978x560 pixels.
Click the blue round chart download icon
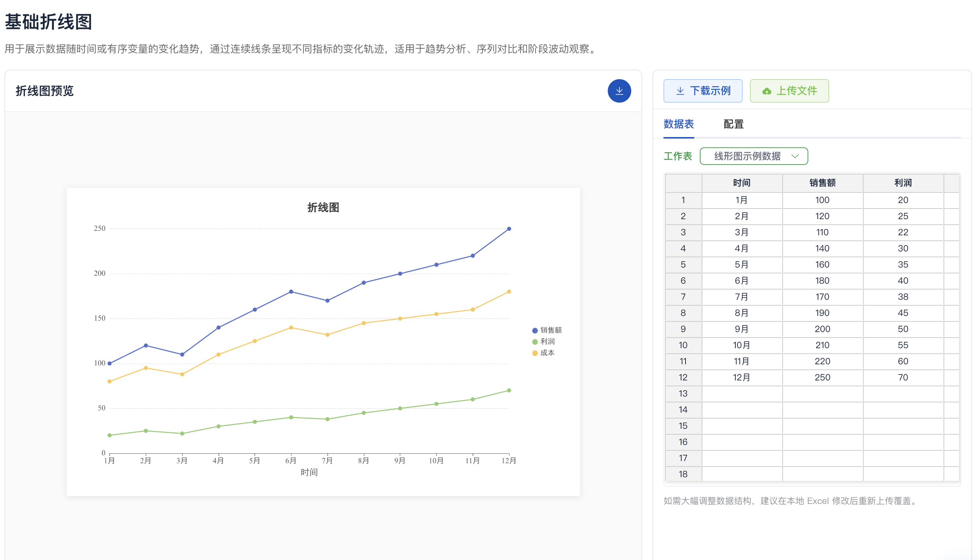(619, 91)
